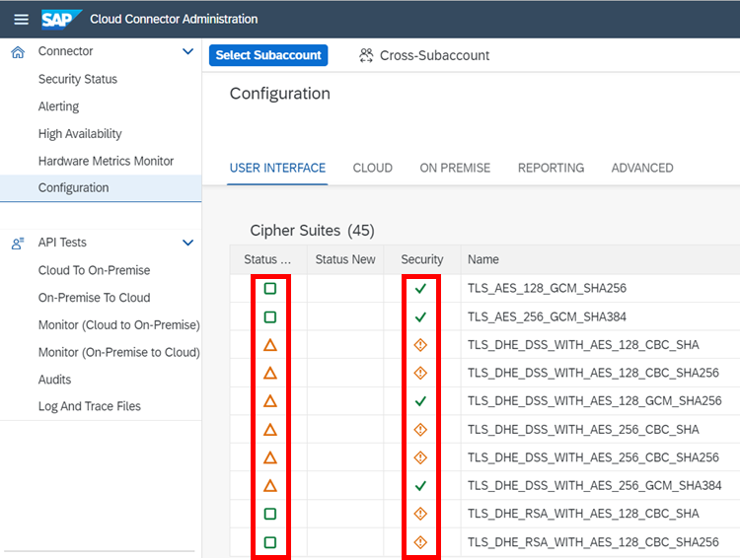Click the SAP logo
Screen dimensions: 740x560
coord(61,20)
